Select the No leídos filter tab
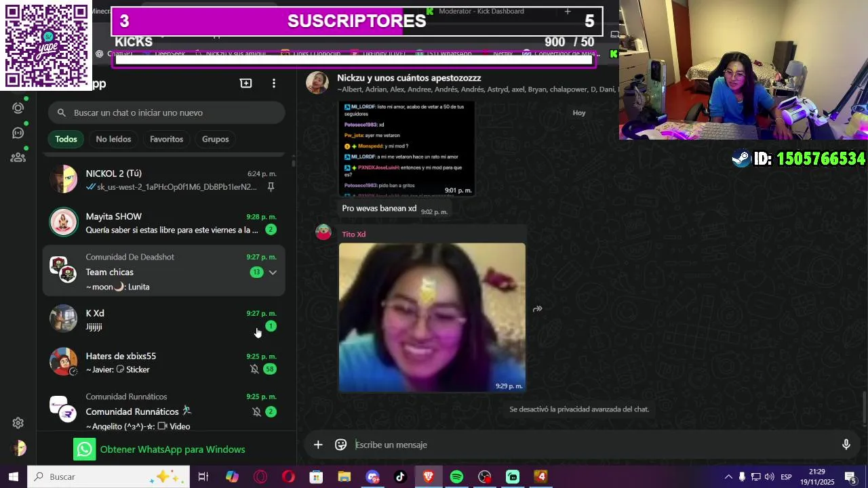 click(x=113, y=139)
